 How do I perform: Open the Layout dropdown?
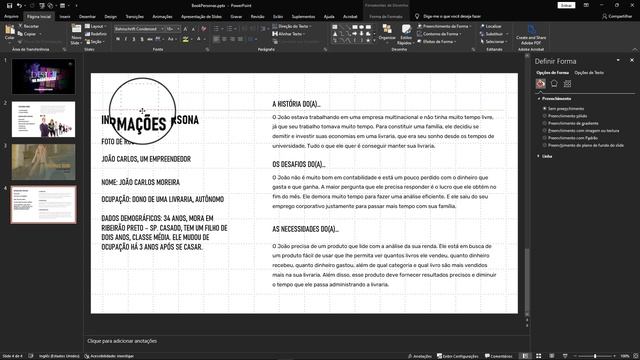tap(96, 26)
